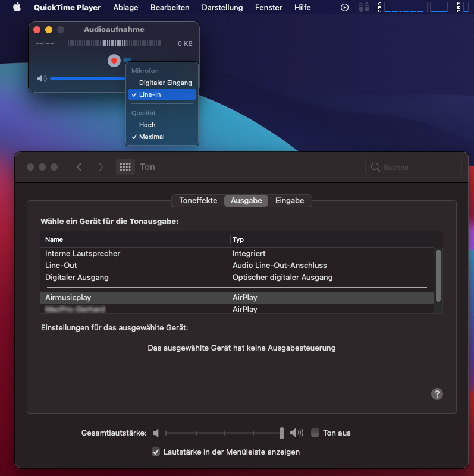Open the Bearbeiten menu
Screen dimensions: 474x476
pos(170,7)
